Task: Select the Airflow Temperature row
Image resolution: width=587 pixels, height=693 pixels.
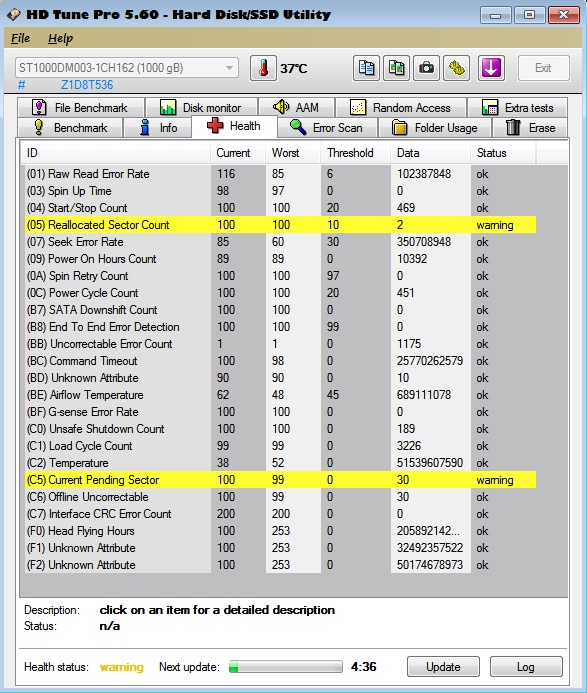Action: click(x=280, y=395)
